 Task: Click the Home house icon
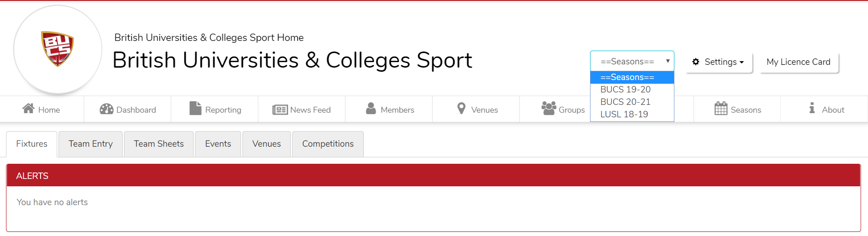(29, 109)
